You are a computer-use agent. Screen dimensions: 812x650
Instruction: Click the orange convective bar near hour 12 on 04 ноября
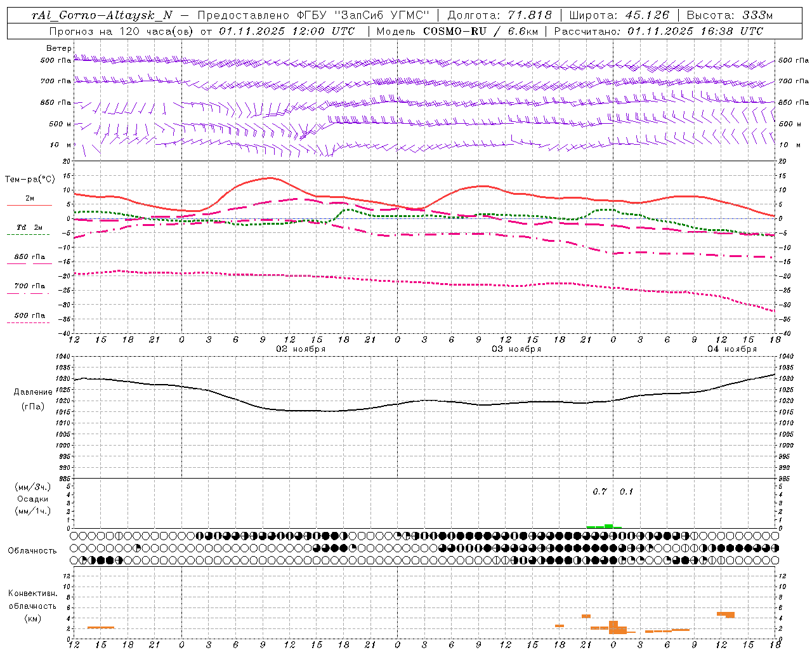[x=726, y=614]
